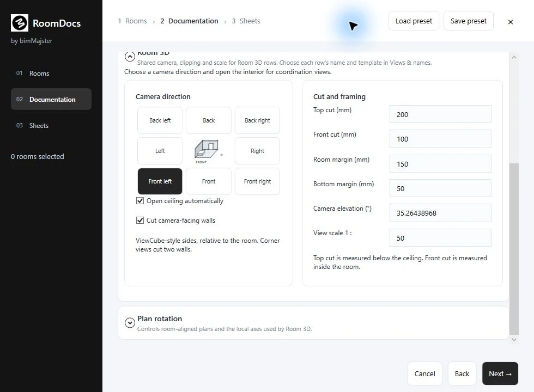Select Back left camera direction

[x=160, y=120]
